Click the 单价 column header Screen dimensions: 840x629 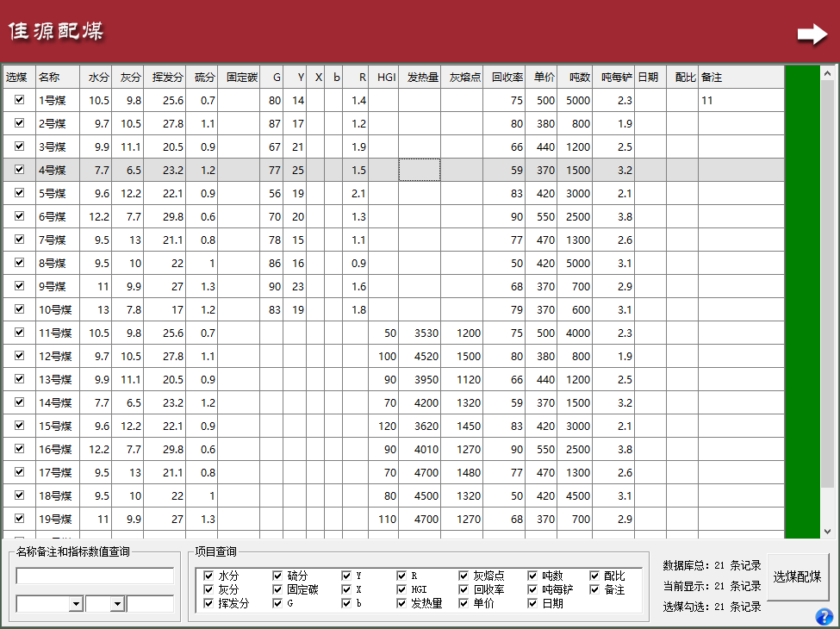tap(541, 78)
